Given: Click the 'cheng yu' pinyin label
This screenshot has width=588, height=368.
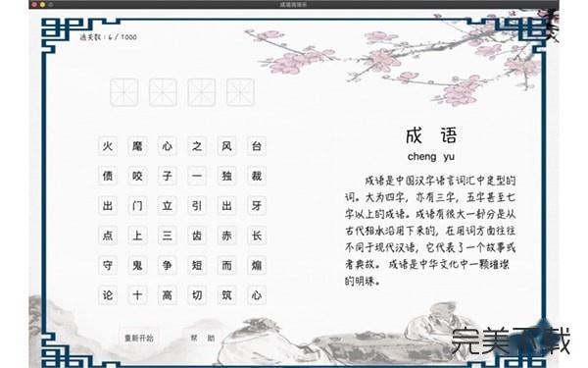Looking at the screenshot, I should point(431,157).
